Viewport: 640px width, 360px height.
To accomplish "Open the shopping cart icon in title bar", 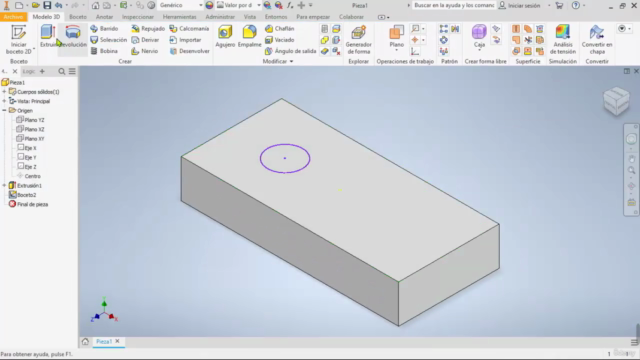I will pos(559,5).
